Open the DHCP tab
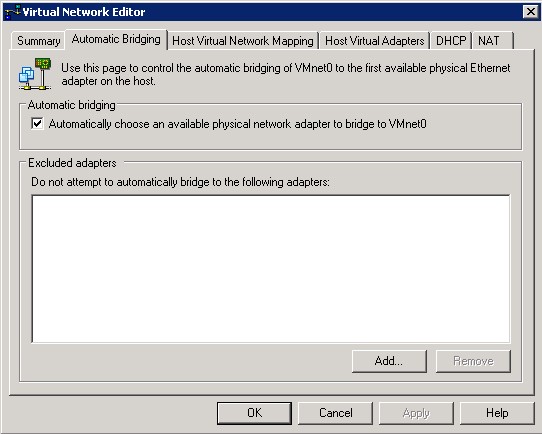 pyautogui.click(x=451, y=41)
